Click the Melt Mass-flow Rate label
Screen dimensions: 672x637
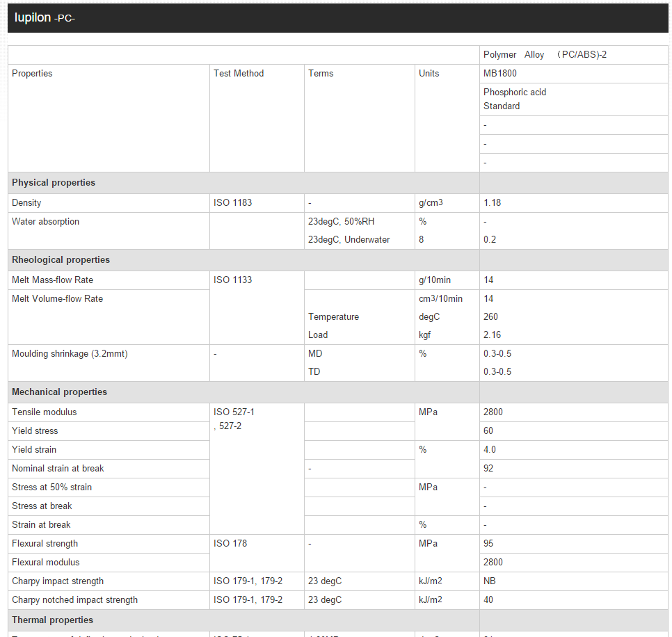(x=53, y=280)
